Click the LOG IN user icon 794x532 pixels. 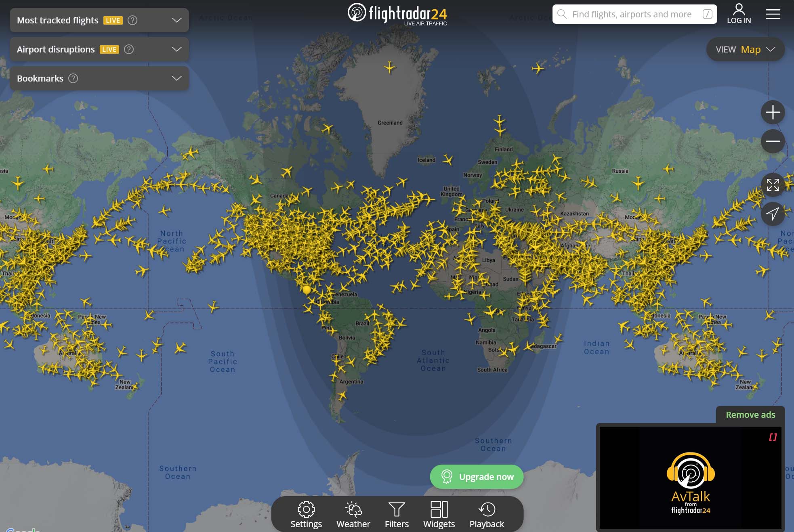point(739,14)
